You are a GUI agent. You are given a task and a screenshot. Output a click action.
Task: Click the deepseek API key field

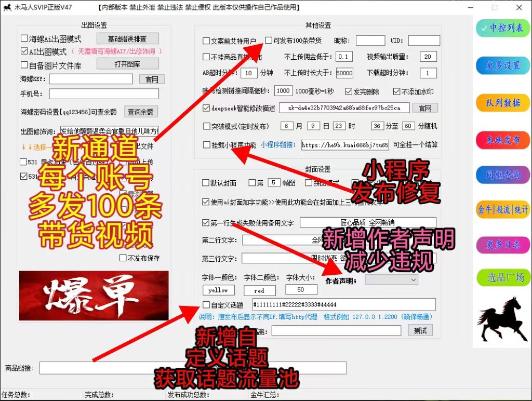click(x=344, y=108)
